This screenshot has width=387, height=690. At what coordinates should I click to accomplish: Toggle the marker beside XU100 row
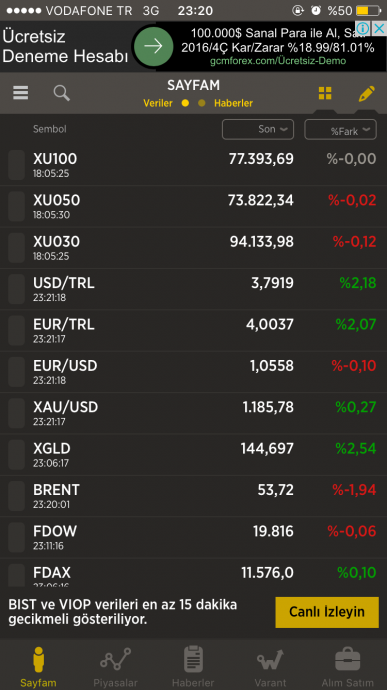coord(16,165)
